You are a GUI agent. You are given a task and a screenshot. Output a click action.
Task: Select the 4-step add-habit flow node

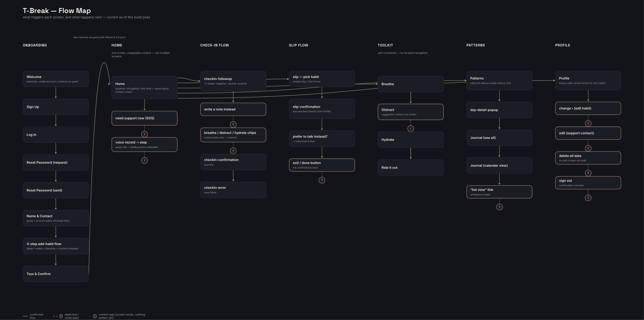click(x=56, y=246)
